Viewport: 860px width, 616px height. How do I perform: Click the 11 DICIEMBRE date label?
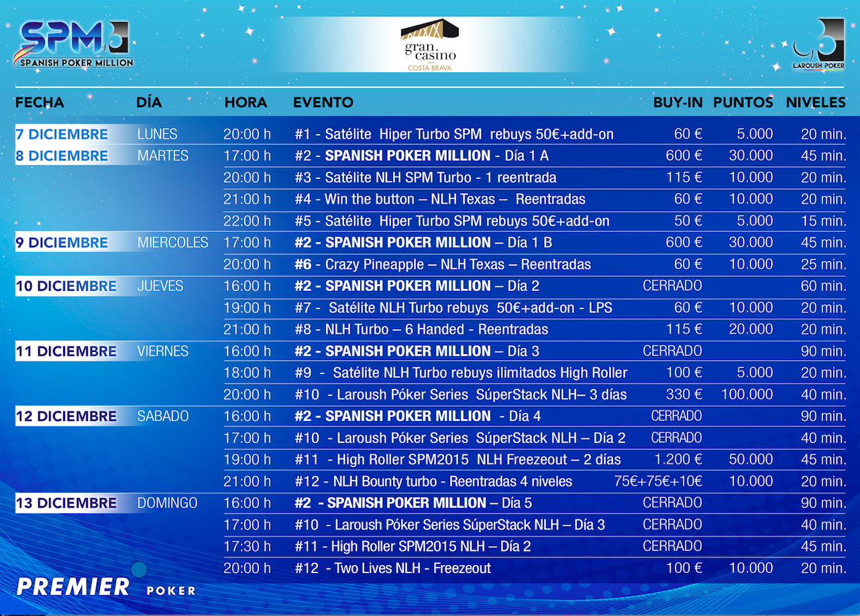click(66, 351)
